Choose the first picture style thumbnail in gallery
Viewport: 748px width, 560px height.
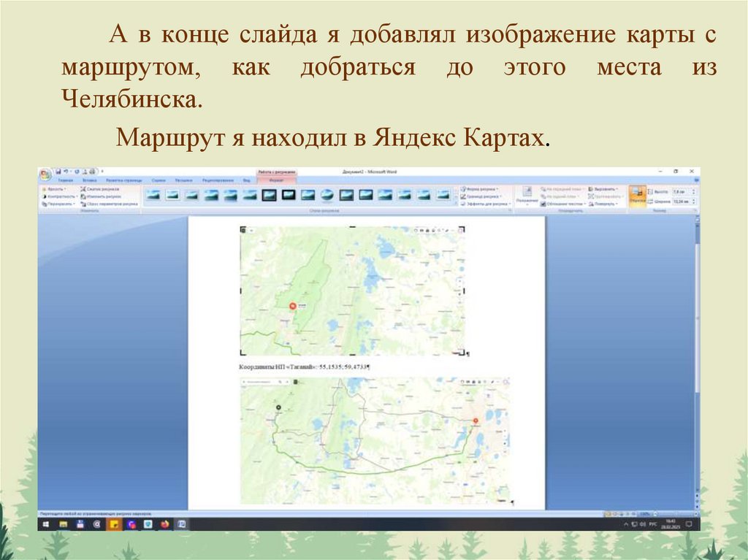153,195
